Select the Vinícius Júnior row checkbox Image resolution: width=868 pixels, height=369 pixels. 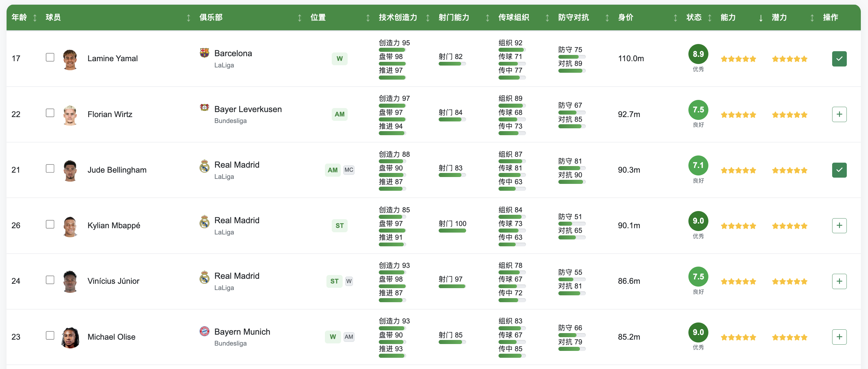50,280
